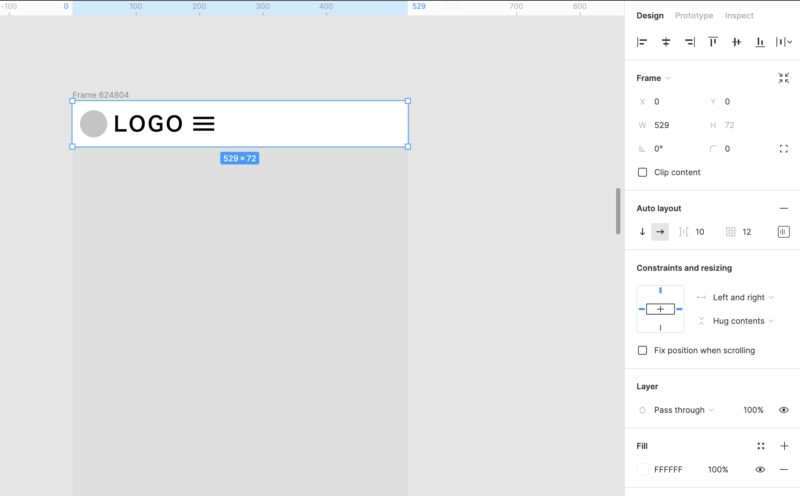Click the resize to fit icon
This screenshot has height=496, width=800.
tap(784, 78)
